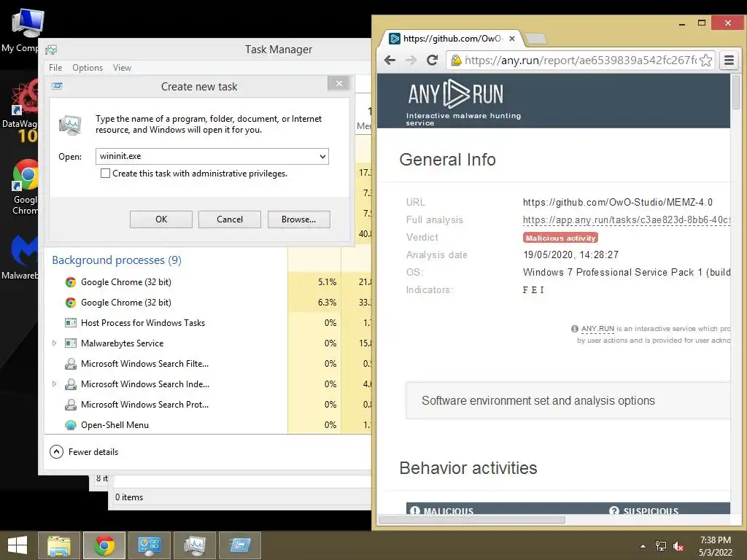Open the Task Manager View menu
The width and height of the screenshot is (747, 560).
122,68
